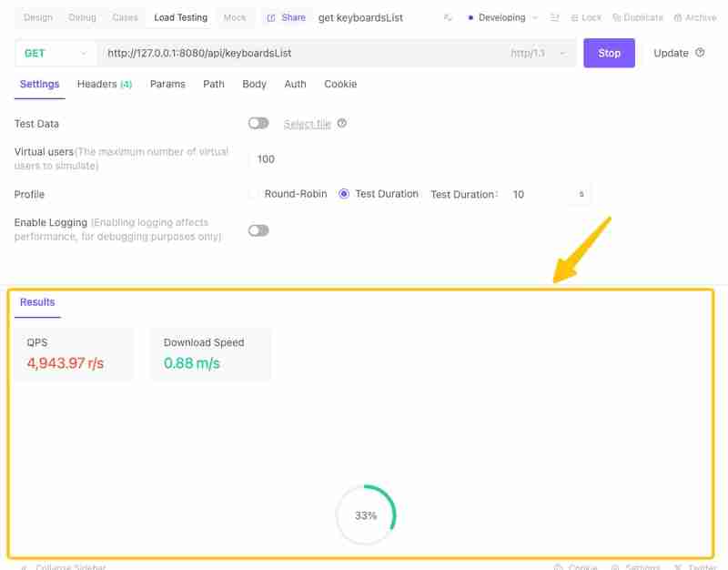728x570 pixels.
Task: Click the edit-name icon left of Developing
Action: point(448,17)
